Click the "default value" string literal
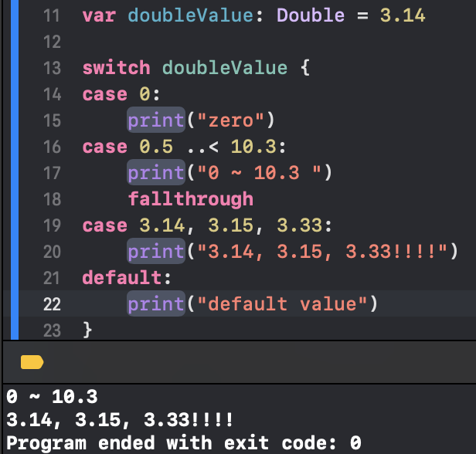The image size is (476, 454). pyautogui.click(x=282, y=304)
